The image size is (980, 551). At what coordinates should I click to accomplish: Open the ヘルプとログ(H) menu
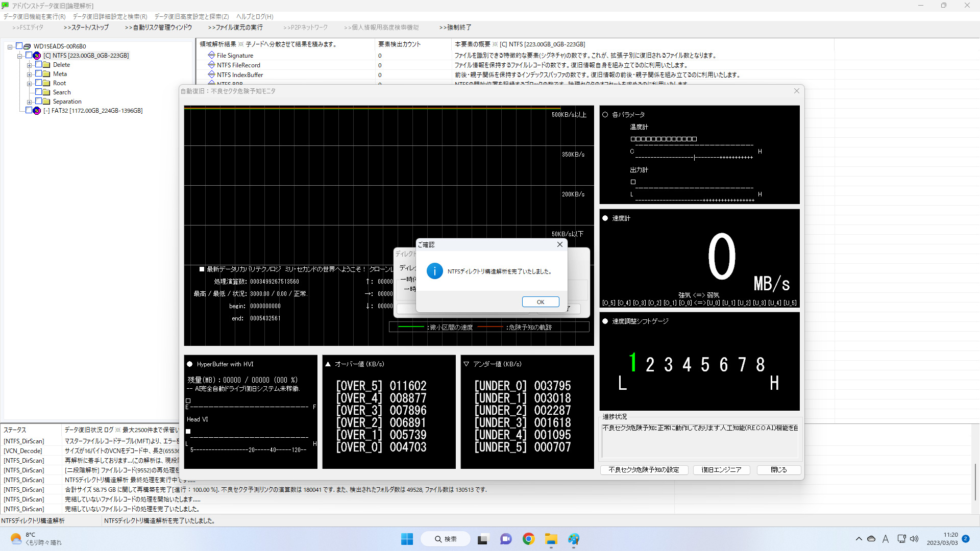click(x=255, y=17)
